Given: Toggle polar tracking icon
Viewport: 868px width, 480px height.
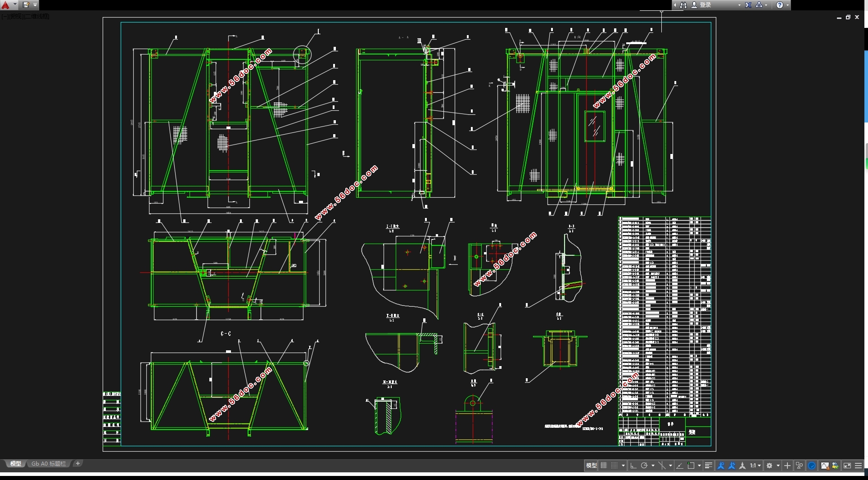Looking at the screenshot, I should 644,466.
